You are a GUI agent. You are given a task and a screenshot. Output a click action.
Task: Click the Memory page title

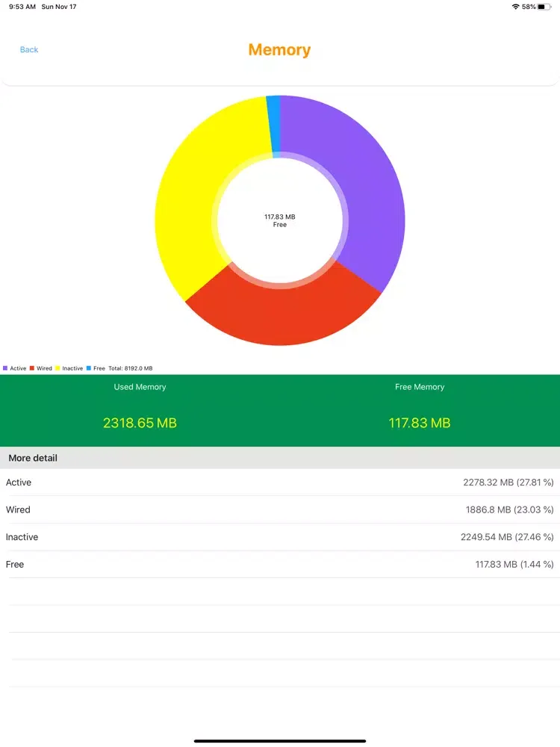(x=279, y=49)
